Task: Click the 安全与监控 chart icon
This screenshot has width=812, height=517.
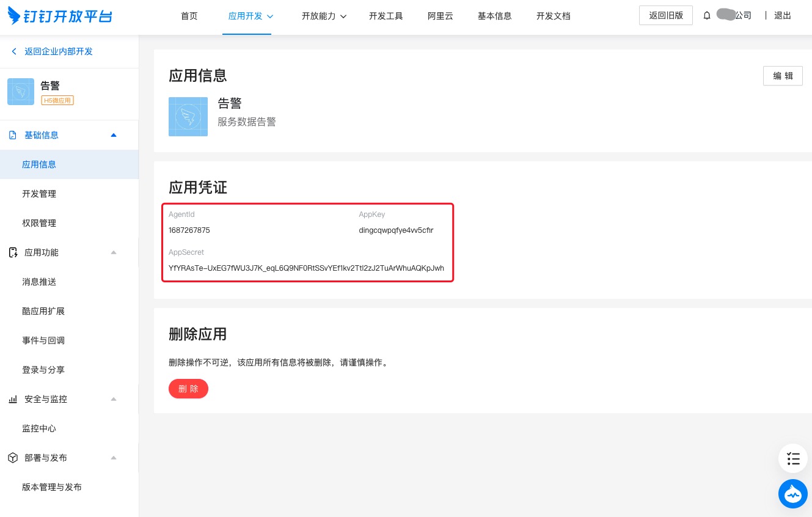Action: [13, 399]
